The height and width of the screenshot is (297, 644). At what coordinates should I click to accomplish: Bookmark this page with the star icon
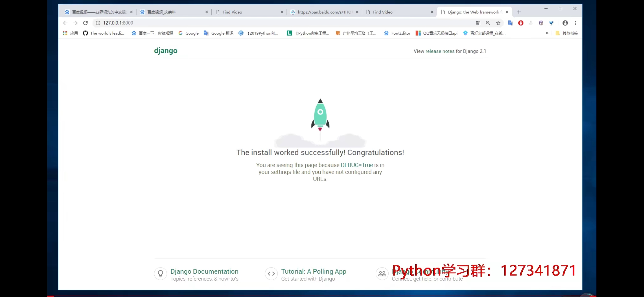[498, 23]
